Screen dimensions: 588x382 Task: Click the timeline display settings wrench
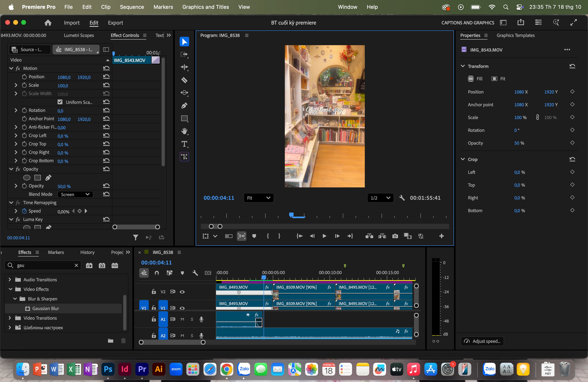click(x=195, y=273)
